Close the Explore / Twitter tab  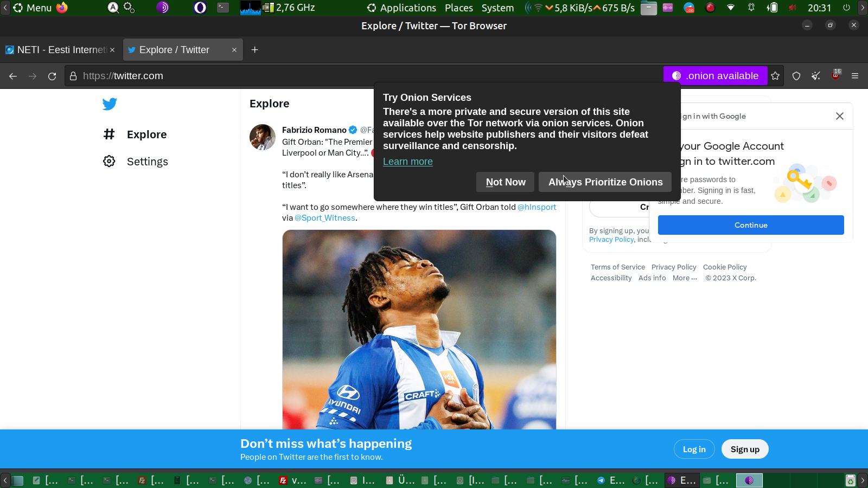point(234,50)
